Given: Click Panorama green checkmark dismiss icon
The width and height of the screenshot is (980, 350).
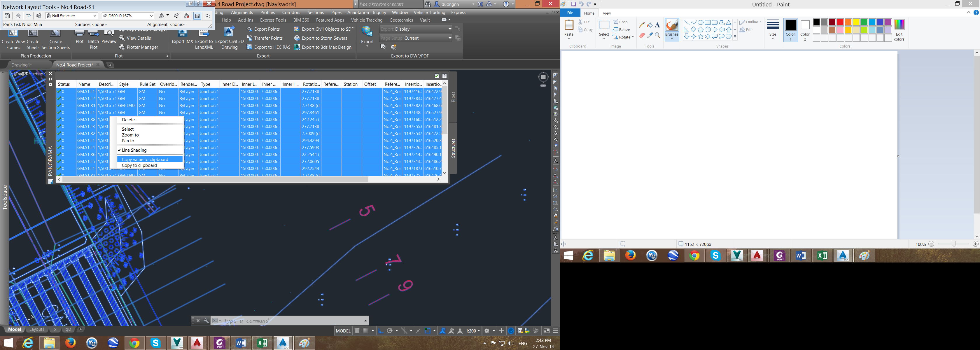Looking at the screenshot, I should click(437, 76).
